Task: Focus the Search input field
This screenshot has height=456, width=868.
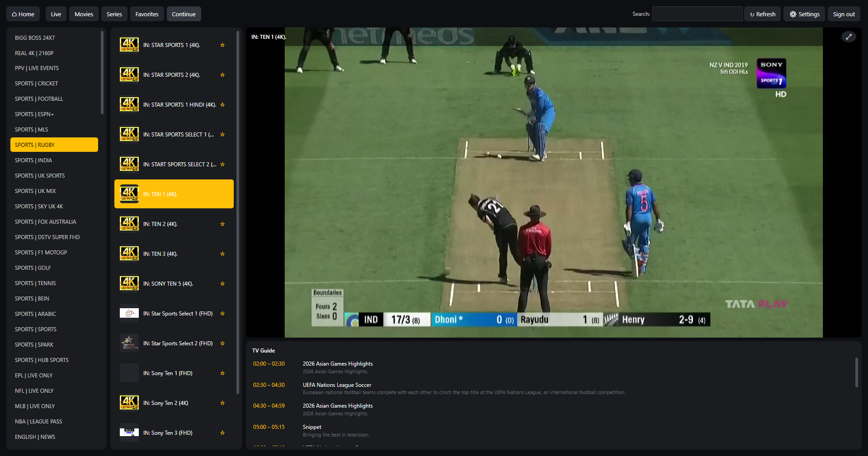Action: pyautogui.click(x=697, y=14)
